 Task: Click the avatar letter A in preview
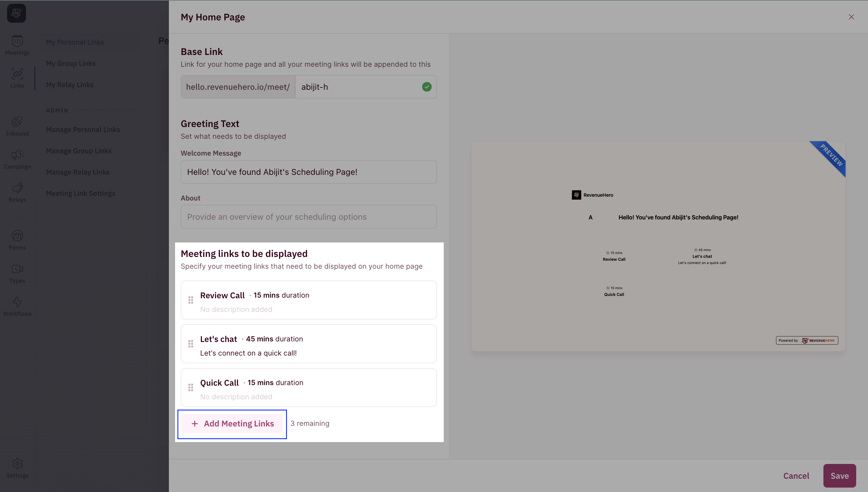[590, 217]
